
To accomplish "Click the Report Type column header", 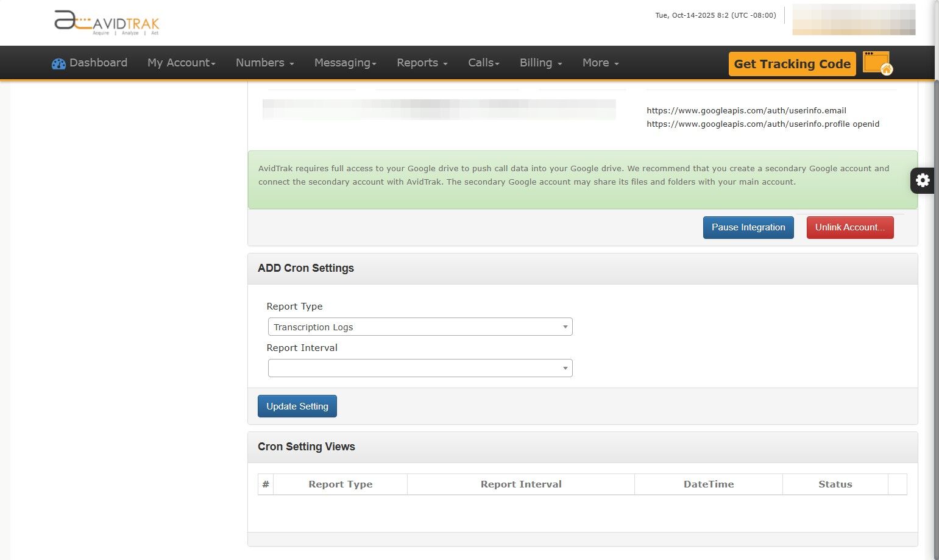I will (341, 484).
